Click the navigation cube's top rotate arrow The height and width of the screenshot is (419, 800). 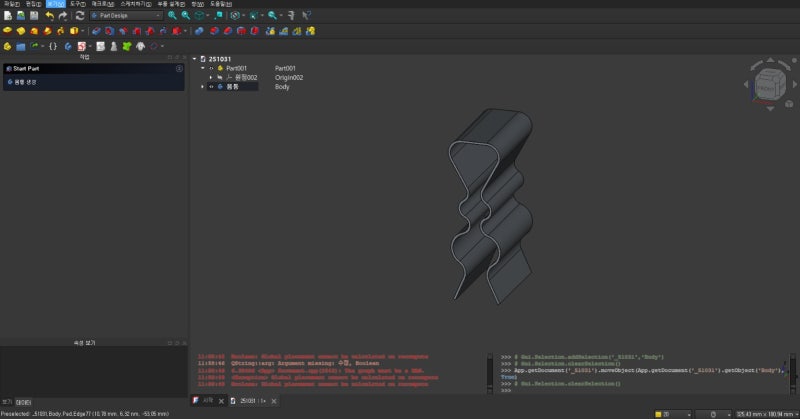tap(770, 60)
